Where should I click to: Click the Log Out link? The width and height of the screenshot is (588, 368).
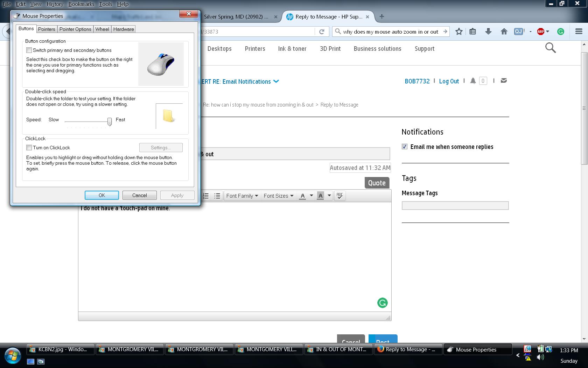pyautogui.click(x=449, y=81)
